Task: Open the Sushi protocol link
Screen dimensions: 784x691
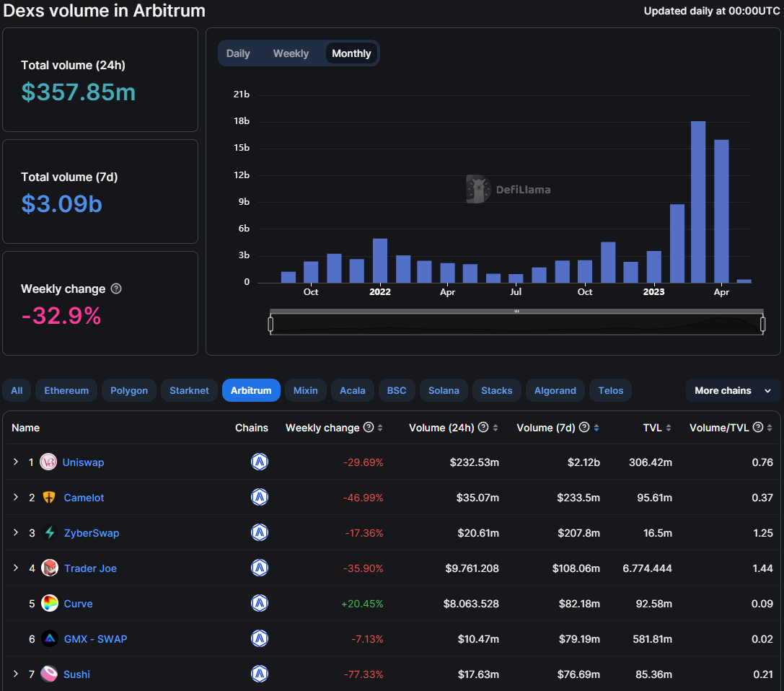Action: pos(76,674)
